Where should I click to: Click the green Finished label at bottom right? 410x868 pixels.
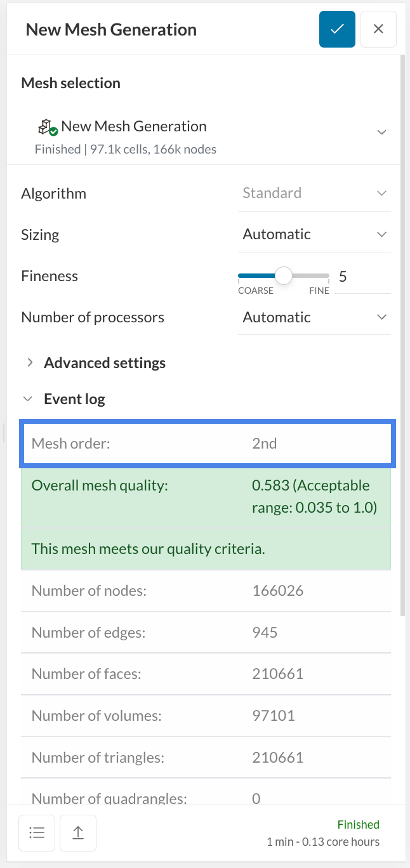(358, 824)
